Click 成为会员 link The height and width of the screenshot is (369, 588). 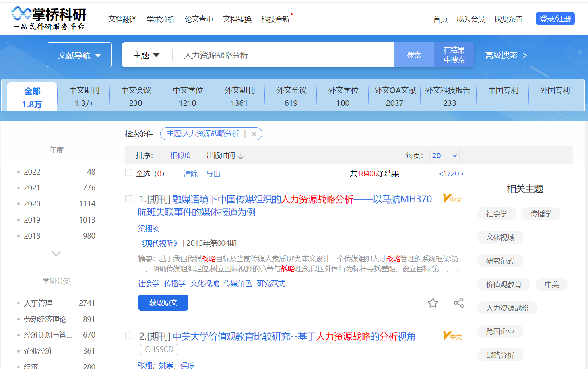point(470,19)
